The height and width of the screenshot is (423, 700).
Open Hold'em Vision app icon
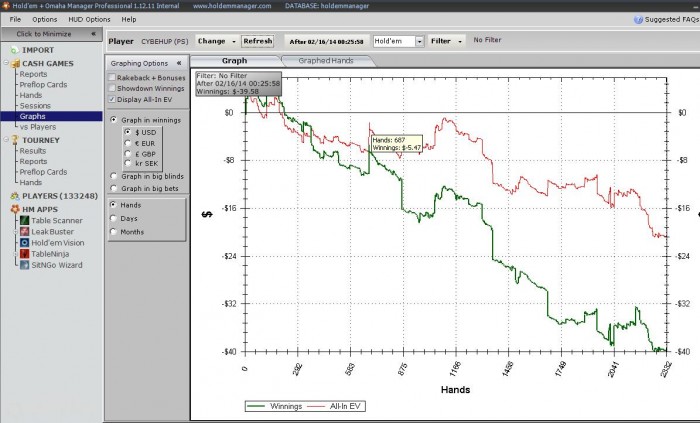point(25,243)
